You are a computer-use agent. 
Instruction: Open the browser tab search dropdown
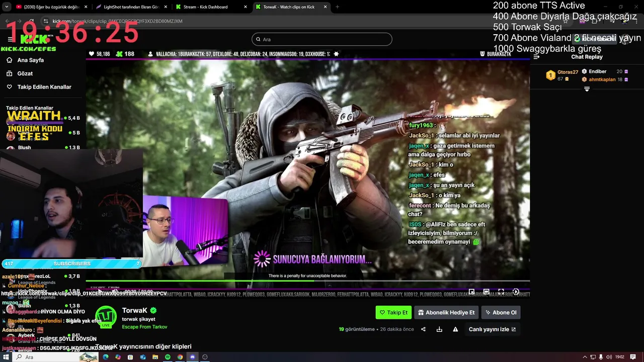click(7, 7)
